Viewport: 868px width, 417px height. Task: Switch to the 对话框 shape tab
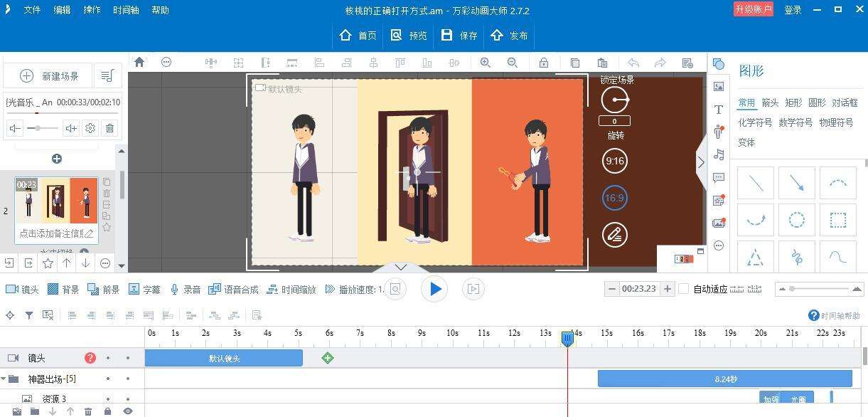click(x=845, y=102)
